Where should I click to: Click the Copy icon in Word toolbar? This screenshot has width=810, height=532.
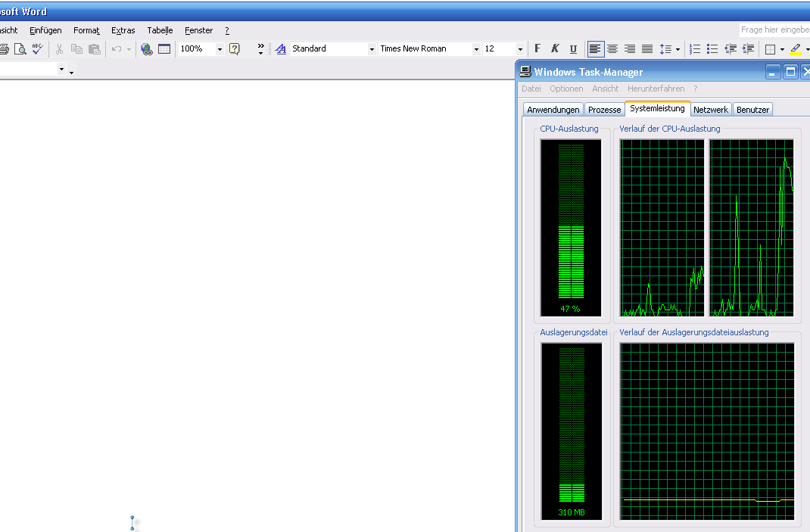pos(76,49)
